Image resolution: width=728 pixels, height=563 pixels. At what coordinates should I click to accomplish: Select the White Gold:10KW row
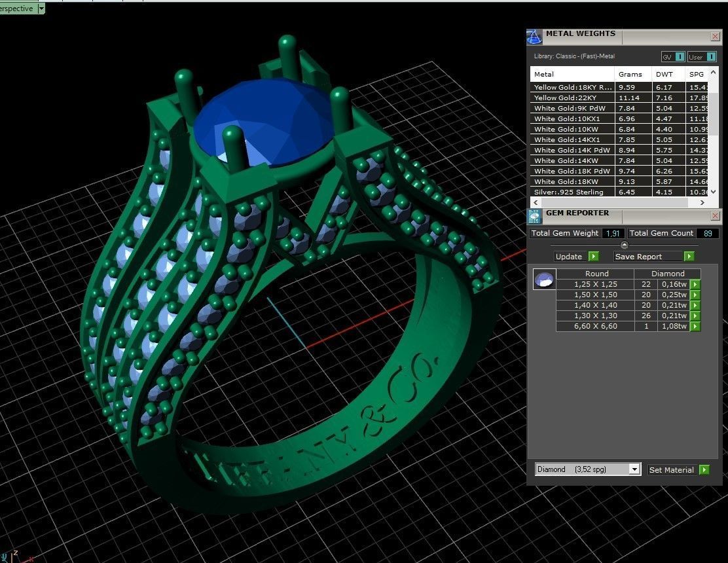click(619, 129)
